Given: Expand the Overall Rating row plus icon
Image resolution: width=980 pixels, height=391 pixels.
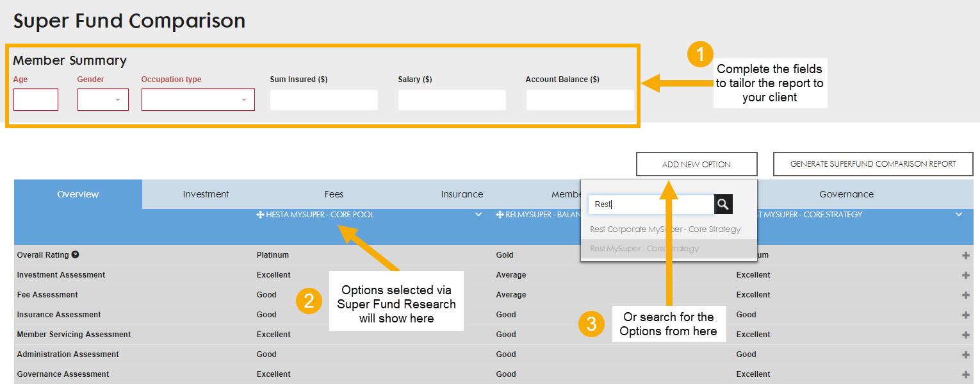Looking at the screenshot, I should (966, 255).
